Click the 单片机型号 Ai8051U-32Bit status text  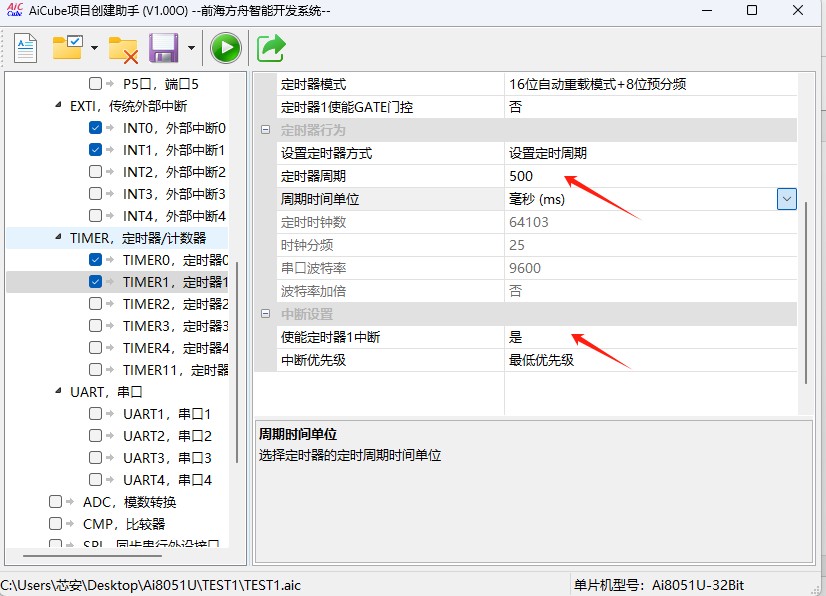coord(658,585)
